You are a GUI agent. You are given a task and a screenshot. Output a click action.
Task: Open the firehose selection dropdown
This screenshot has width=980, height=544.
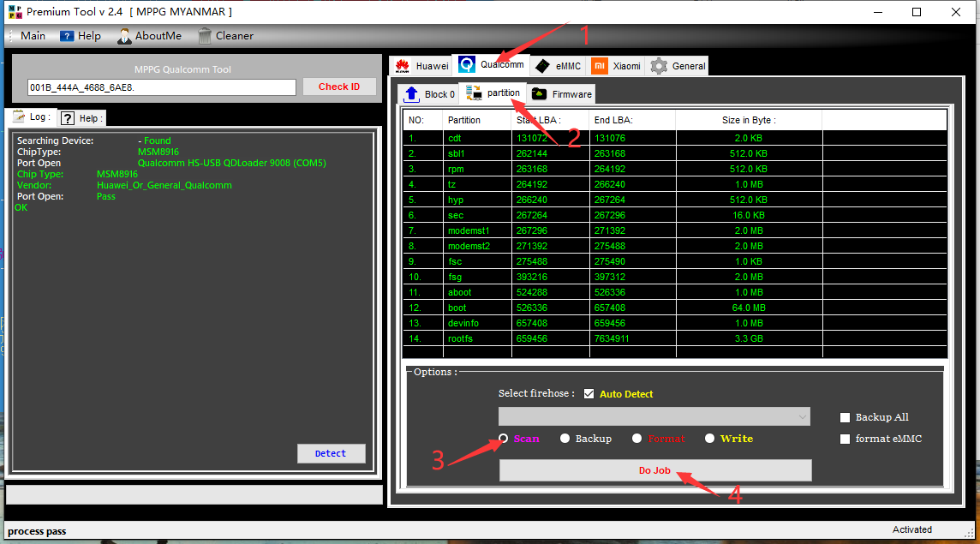point(654,416)
